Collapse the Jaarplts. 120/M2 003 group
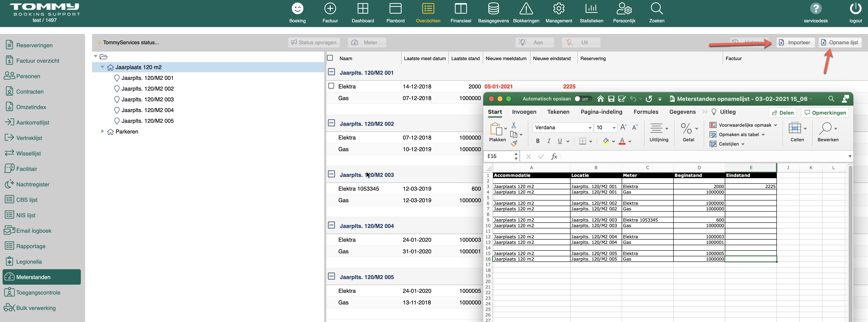The height and width of the screenshot is (322, 868). (331, 174)
